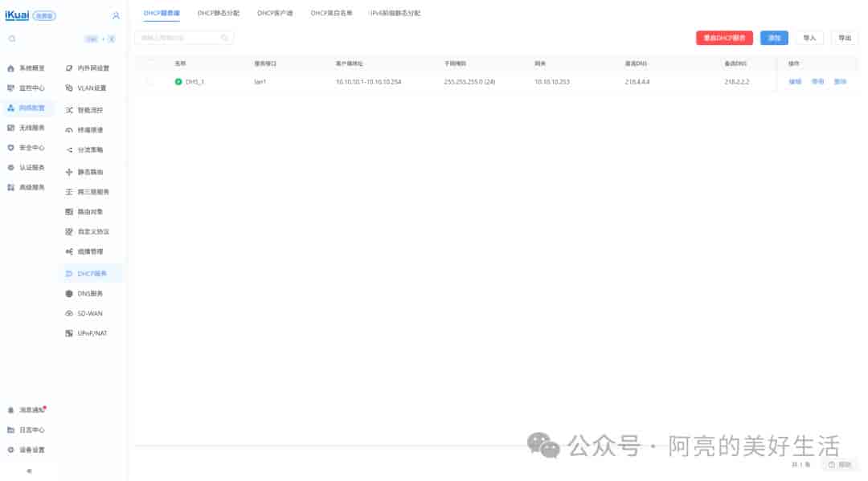Click the iKuai logo

point(17,15)
